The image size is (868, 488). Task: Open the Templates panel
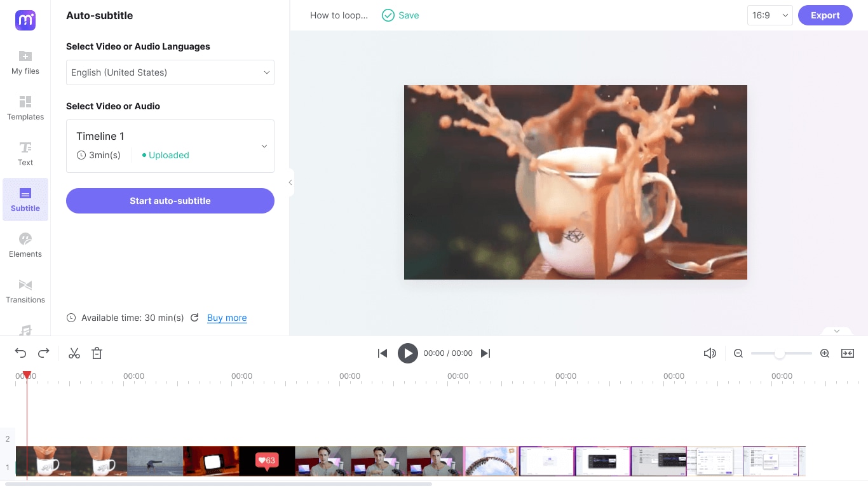coord(25,108)
